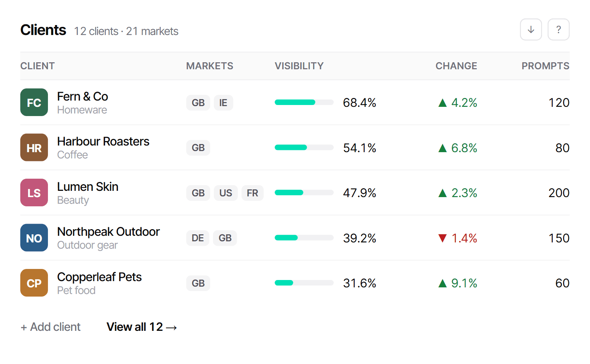Click the Pet food category label
This screenshot has width=590, height=364.
pos(76,290)
